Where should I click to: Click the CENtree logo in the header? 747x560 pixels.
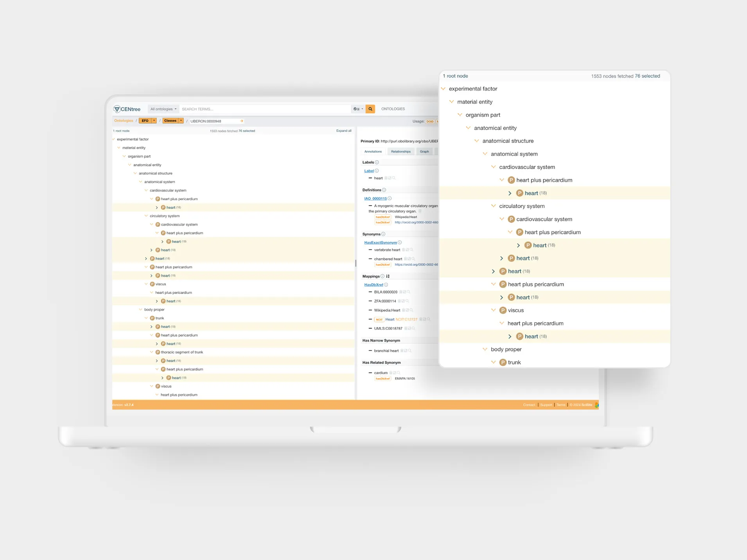(x=127, y=109)
